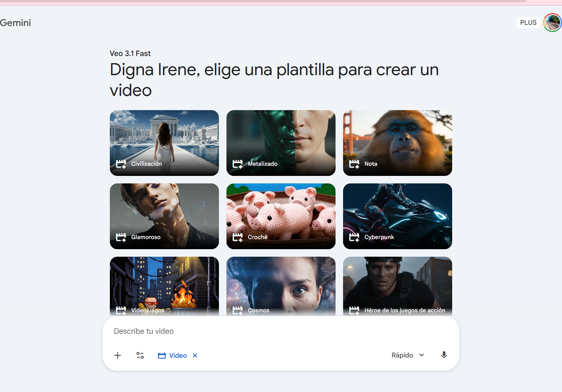This screenshot has width=562, height=392.
Task: Click the PLUS plan badge
Action: [528, 23]
